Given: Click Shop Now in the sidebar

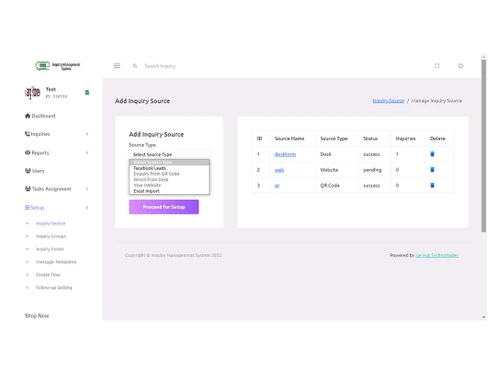Looking at the screenshot, I should 37,316.
